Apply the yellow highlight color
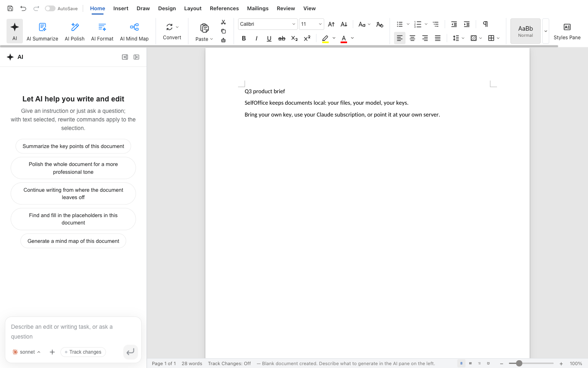 click(325, 38)
